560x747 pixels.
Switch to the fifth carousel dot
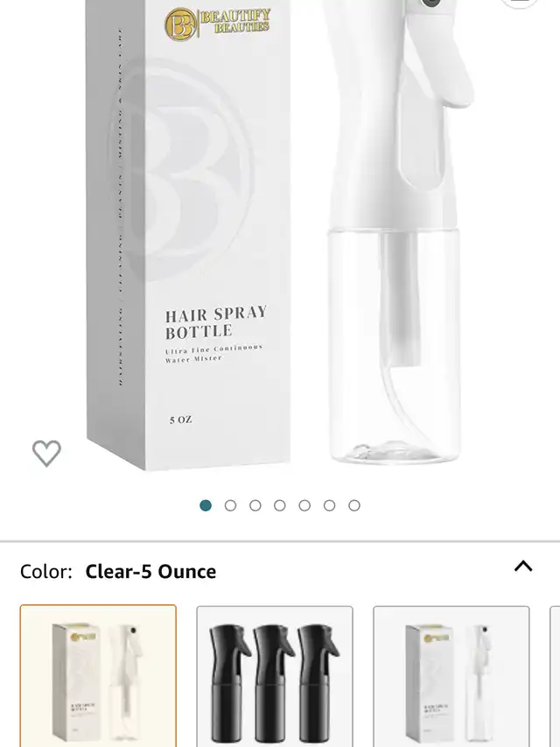304,505
